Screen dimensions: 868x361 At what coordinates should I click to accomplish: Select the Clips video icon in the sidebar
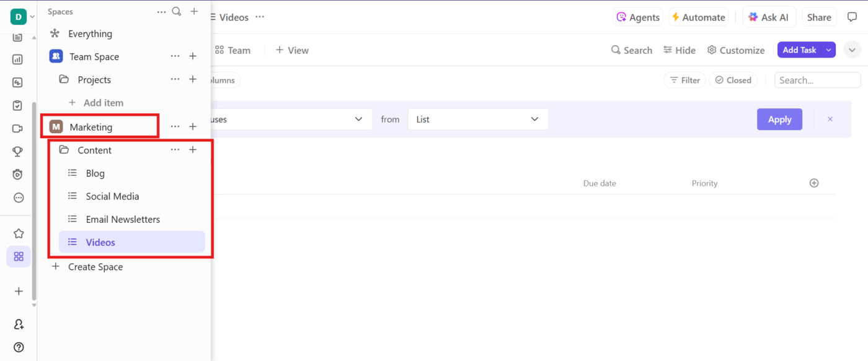click(18, 128)
